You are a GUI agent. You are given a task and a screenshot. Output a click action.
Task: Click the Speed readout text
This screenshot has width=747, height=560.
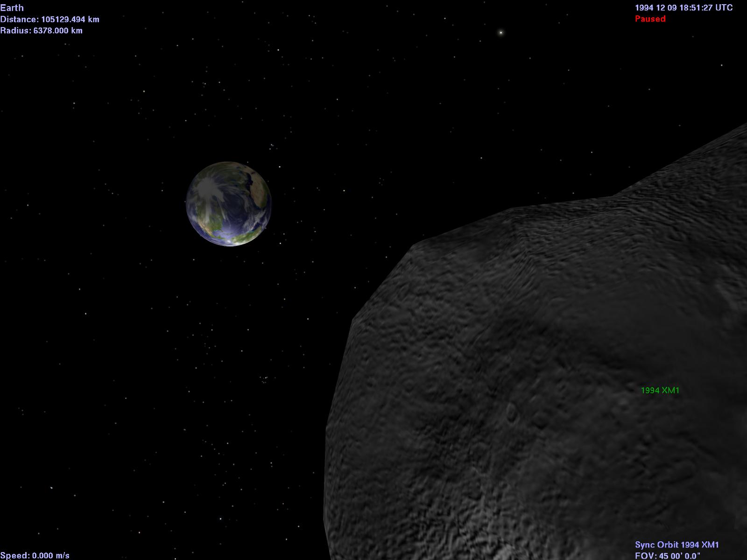tap(35, 555)
